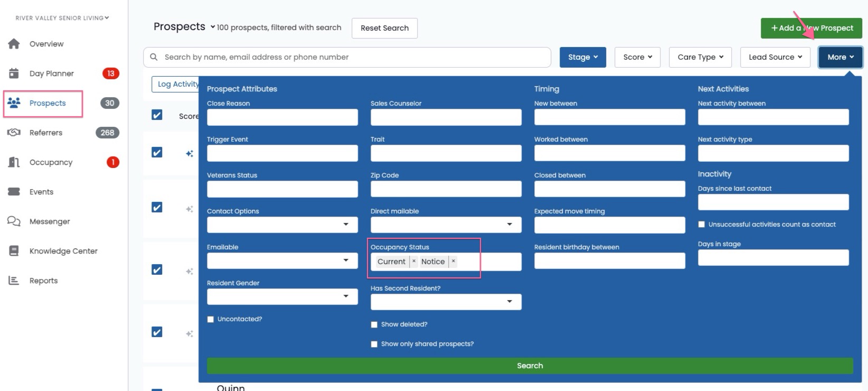Open Events in sidebar
The image size is (868, 391).
(x=41, y=192)
